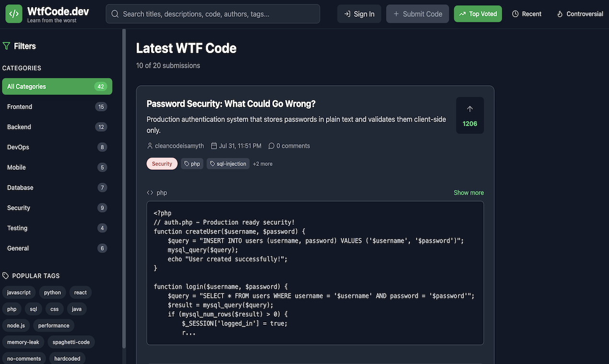609x364 pixels.
Task: Click the WtfCode.dev logo icon
Action: [x=13, y=13]
